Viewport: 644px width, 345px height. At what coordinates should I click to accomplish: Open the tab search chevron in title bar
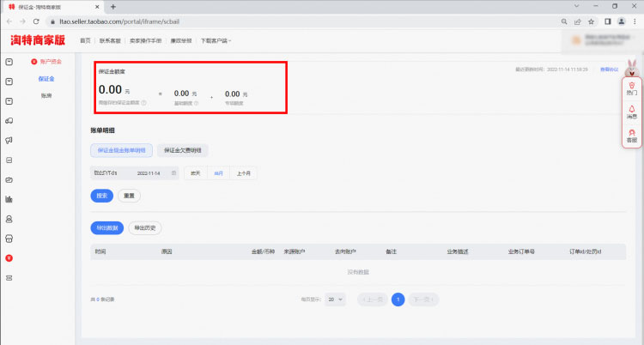[577, 6]
